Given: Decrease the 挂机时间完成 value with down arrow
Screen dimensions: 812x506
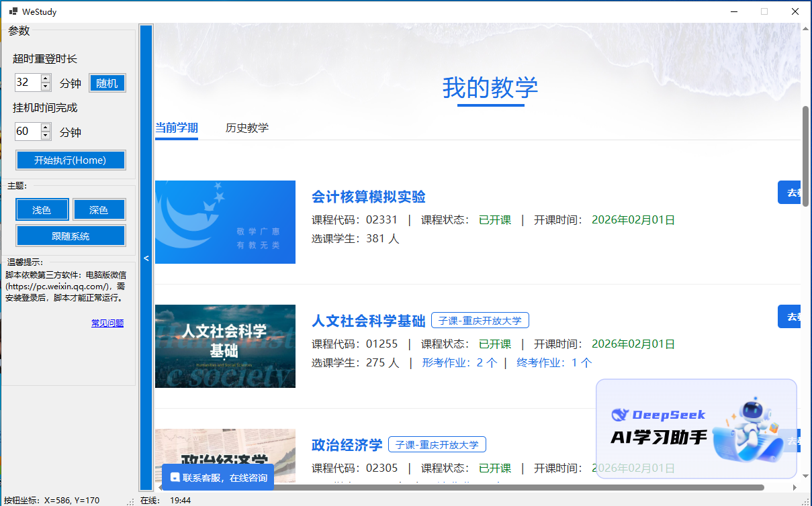Looking at the screenshot, I should (46, 135).
